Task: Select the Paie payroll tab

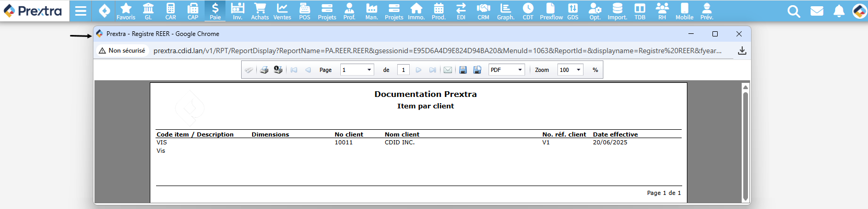Action: 215,10
